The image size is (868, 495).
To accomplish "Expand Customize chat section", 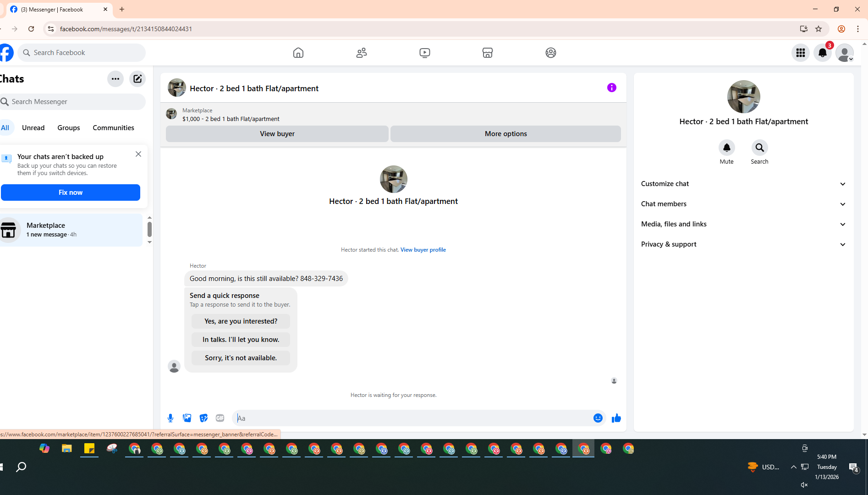I will click(743, 184).
